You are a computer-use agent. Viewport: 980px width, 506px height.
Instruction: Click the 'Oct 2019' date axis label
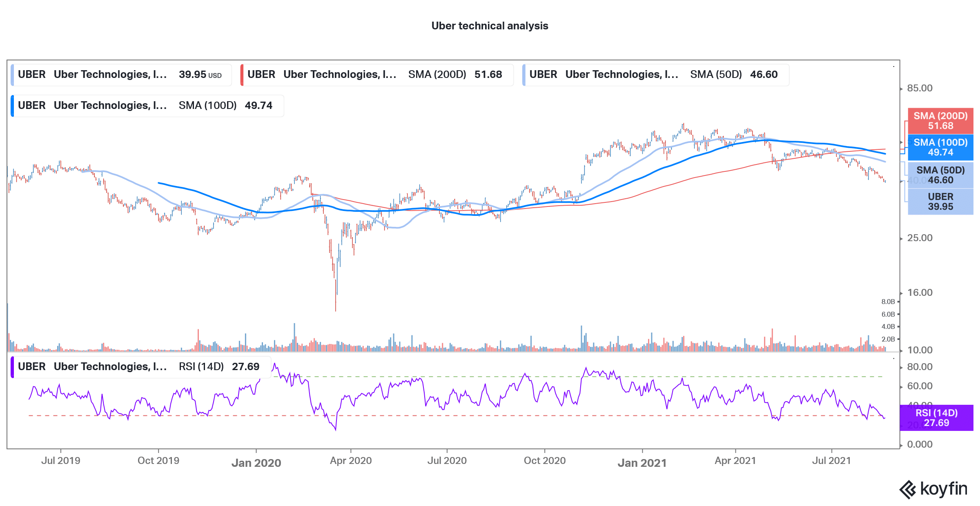point(158,461)
